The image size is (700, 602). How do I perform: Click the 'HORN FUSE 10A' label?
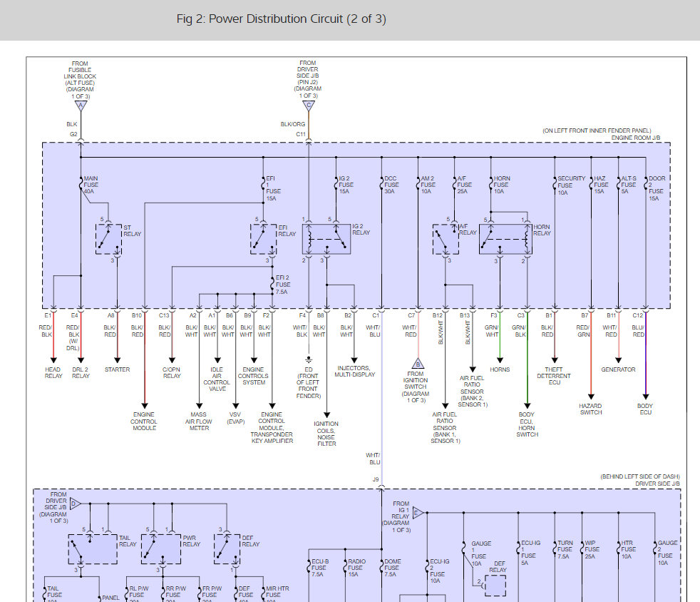click(x=501, y=185)
